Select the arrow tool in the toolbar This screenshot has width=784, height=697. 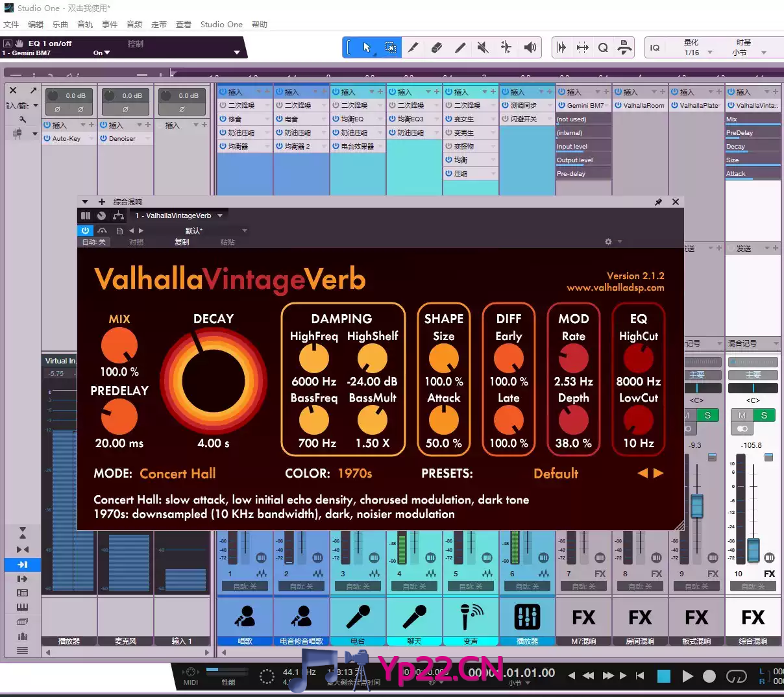click(x=367, y=47)
